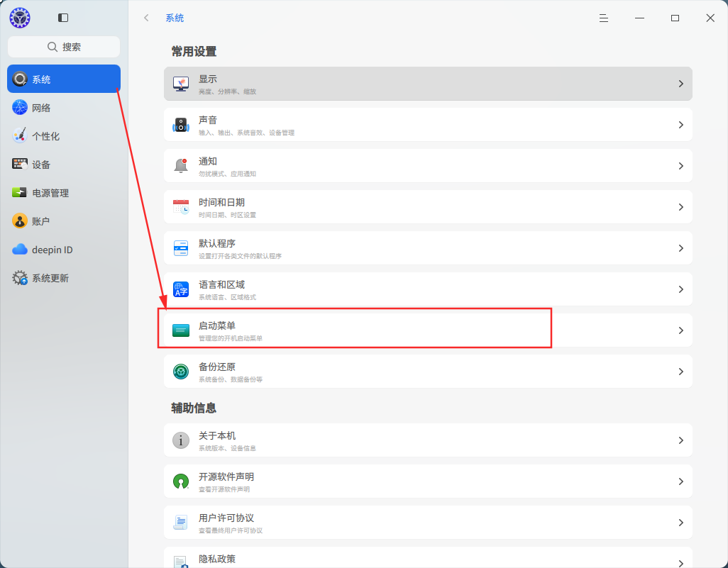Open the 备份还原 backup icon
The image size is (728, 568).
(181, 372)
